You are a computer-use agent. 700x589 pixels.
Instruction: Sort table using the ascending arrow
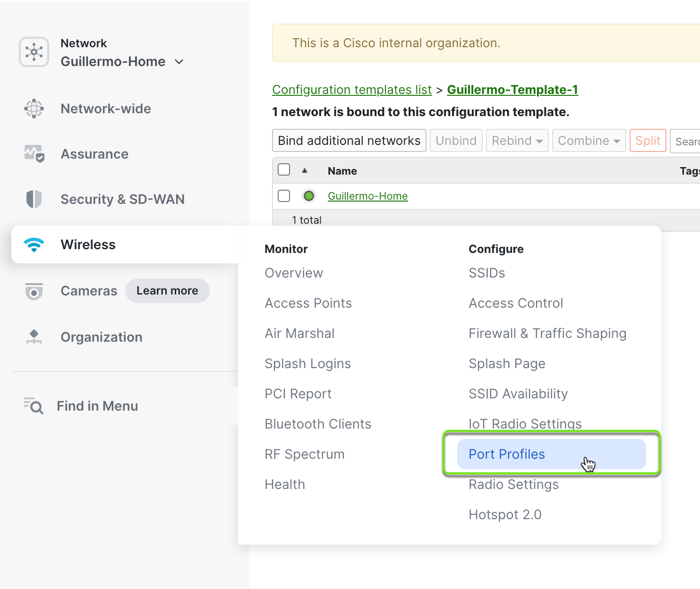[305, 170]
